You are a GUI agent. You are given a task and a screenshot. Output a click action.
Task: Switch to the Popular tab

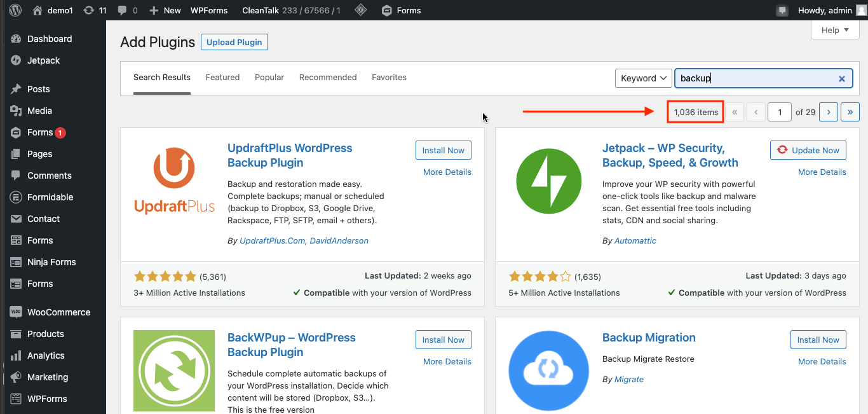click(269, 78)
